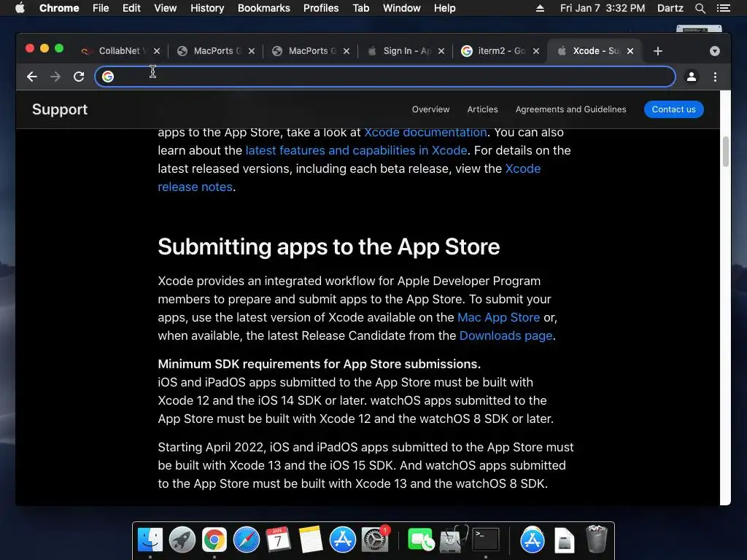747x560 pixels.
Task: Open the Downloads page link
Action: click(x=506, y=335)
